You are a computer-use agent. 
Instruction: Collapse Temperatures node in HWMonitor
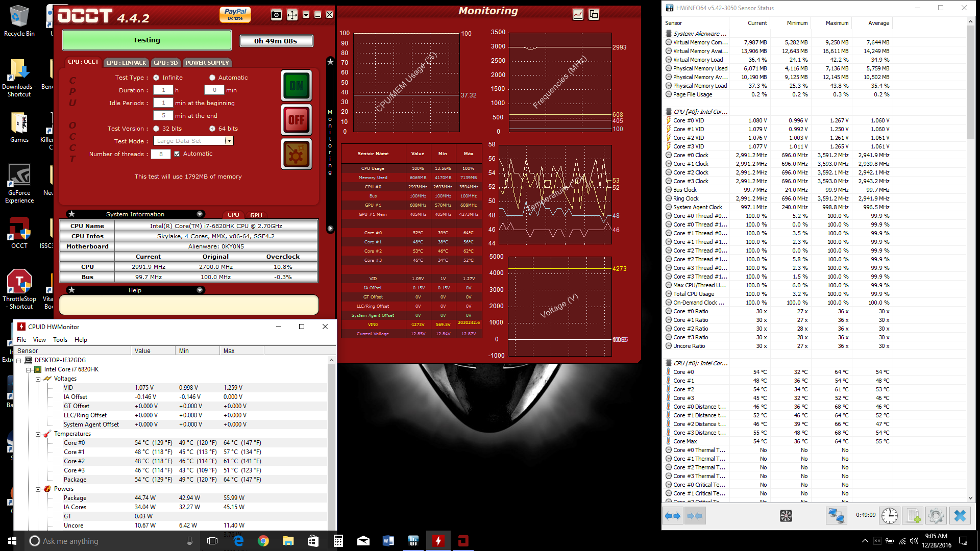pos(38,434)
